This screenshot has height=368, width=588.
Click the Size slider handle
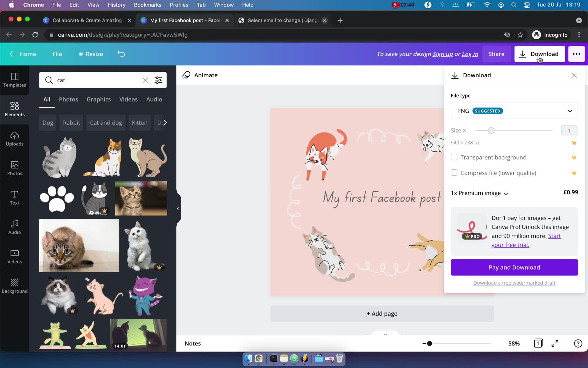pos(491,130)
